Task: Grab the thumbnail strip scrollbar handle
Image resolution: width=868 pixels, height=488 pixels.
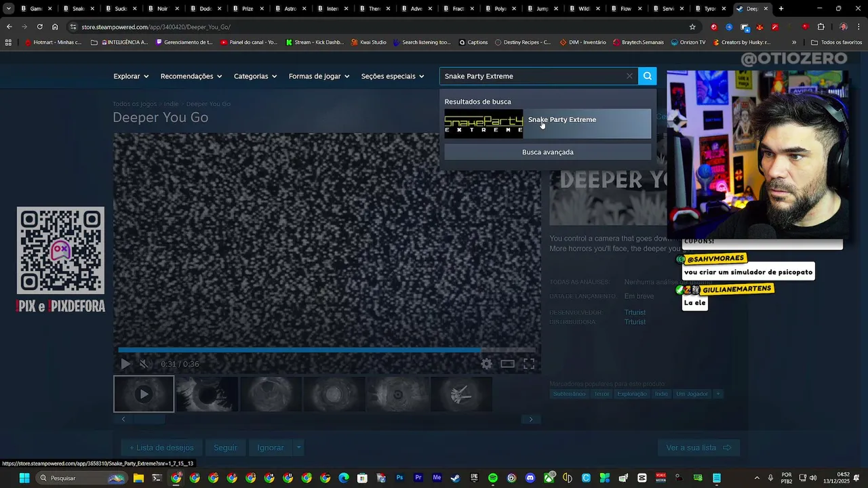Action: 149,419
